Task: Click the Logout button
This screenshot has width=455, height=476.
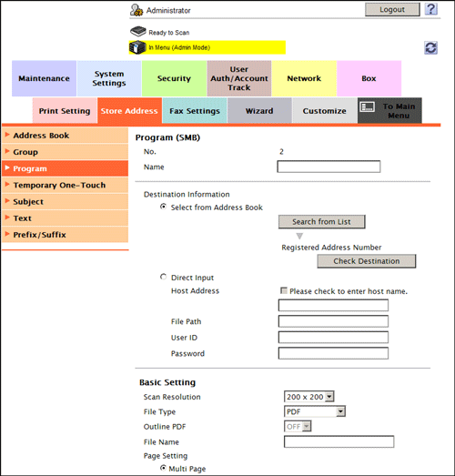Action: tap(392, 9)
